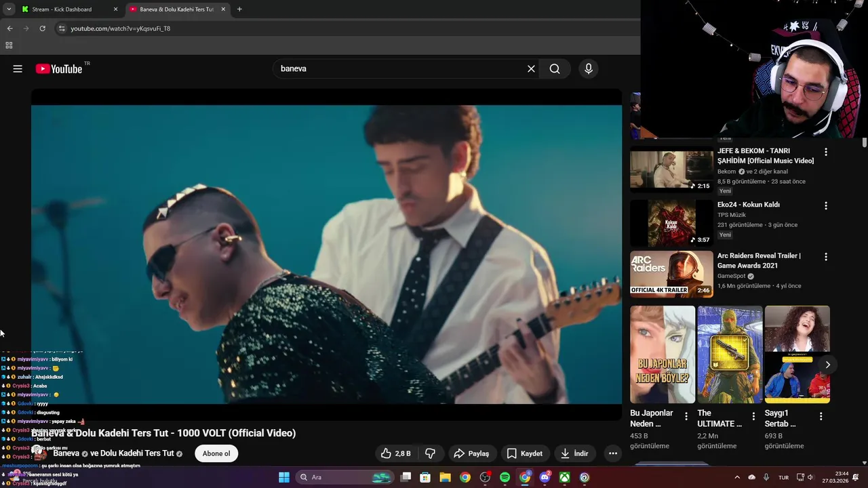Visit the GameSpot channel link

(x=731, y=276)
